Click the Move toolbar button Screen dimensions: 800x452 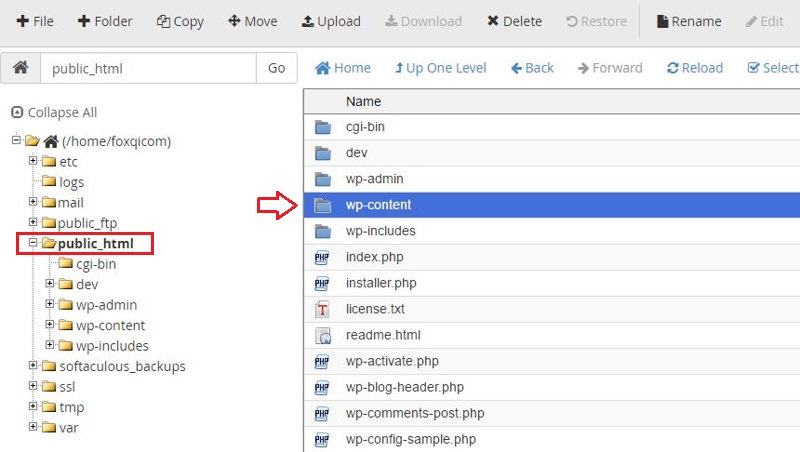pos(253,21)
